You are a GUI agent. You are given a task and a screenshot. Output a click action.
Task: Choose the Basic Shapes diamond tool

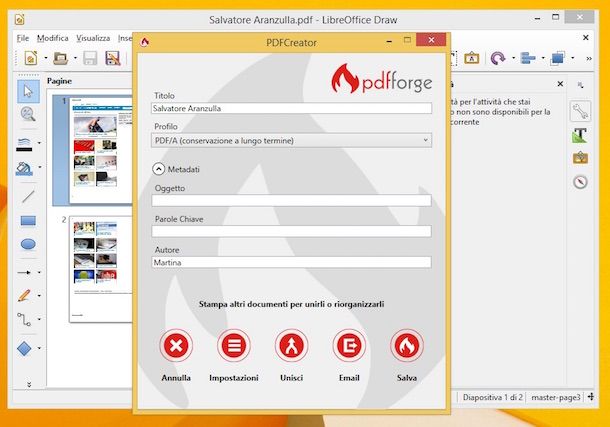tap(24, 348)
